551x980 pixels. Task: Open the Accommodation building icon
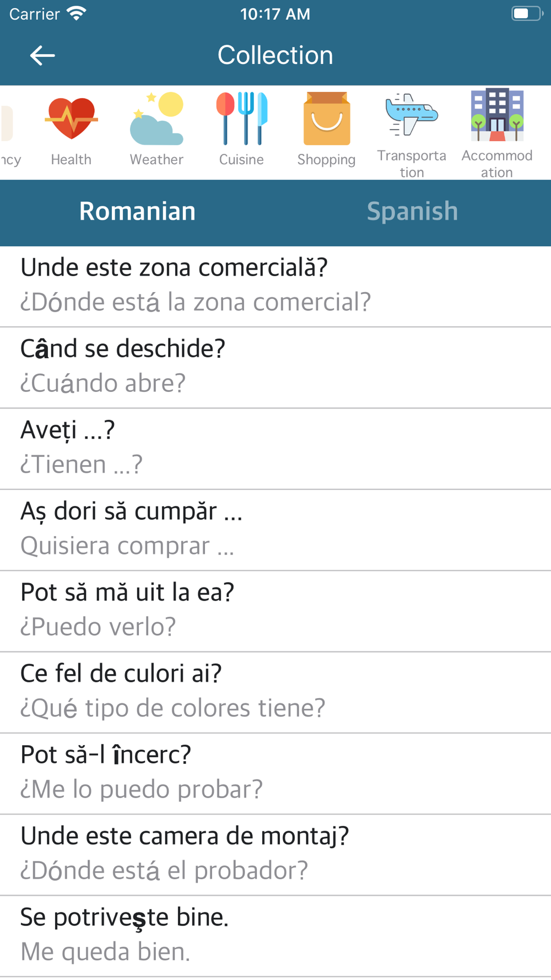coord(496,116)
